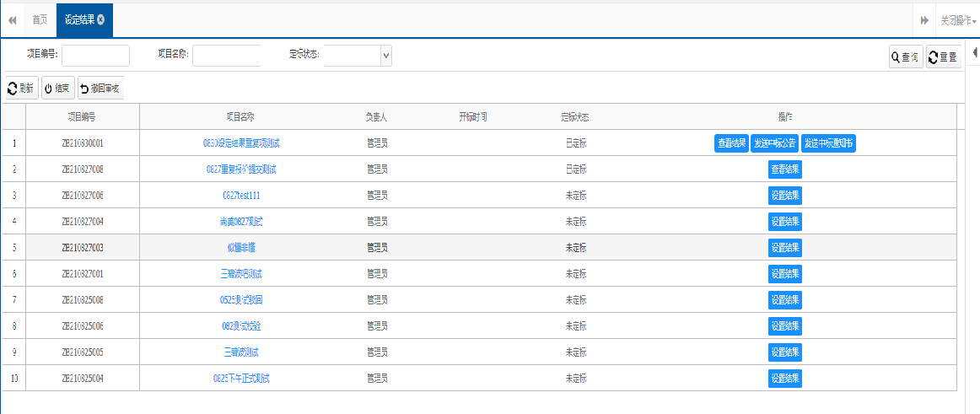Switch to the 首页 tab
This screenshot has height=414, width=980.
[40, 19]
